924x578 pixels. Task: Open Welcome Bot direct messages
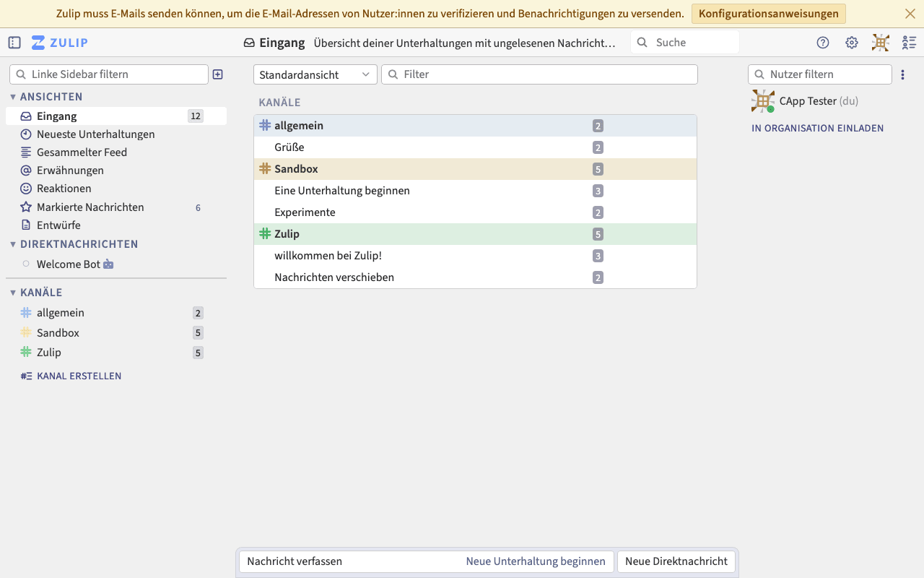tap(116, 264)
